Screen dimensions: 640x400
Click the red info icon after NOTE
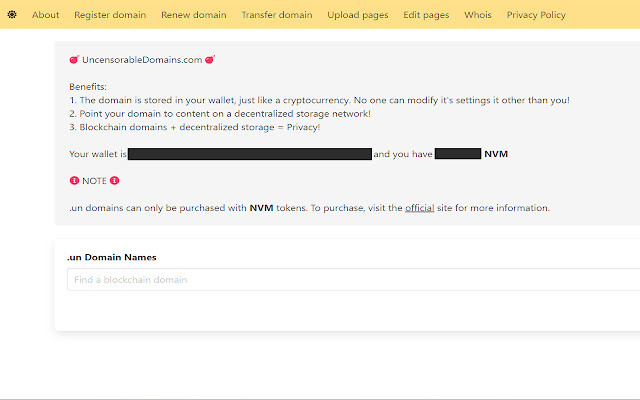point(114,180)
